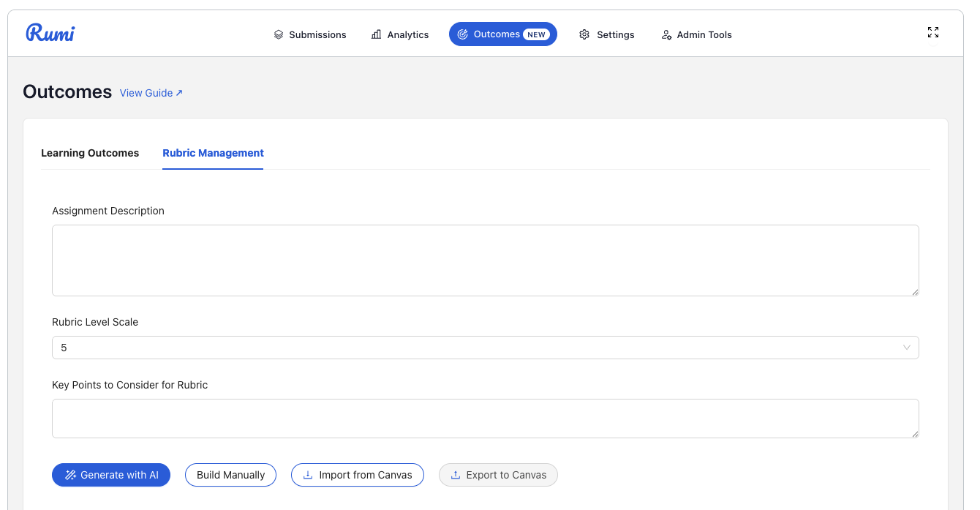Click the Assignment Description label
Image resolution: width=980 pixels, height=510 pixels.
(108, 211)
